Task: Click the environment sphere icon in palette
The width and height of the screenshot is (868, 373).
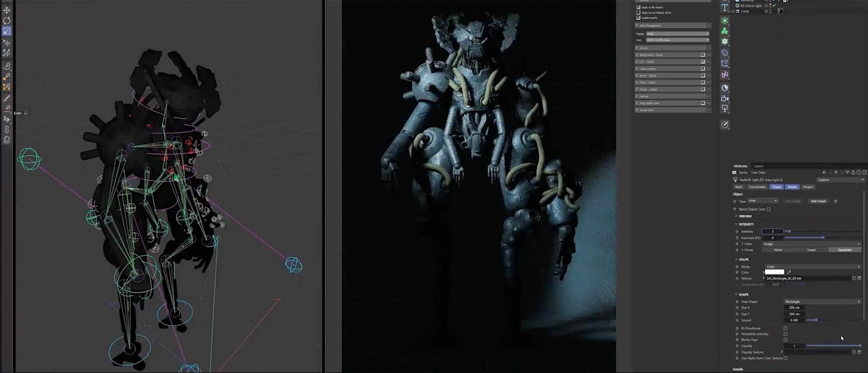Action: tap(725, 88)
